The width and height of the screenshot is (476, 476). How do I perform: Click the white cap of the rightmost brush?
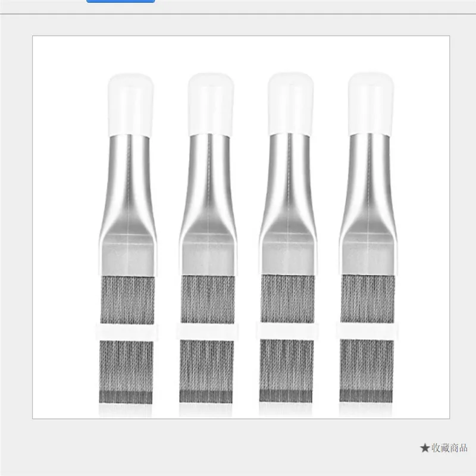click(x=371, y=104)
